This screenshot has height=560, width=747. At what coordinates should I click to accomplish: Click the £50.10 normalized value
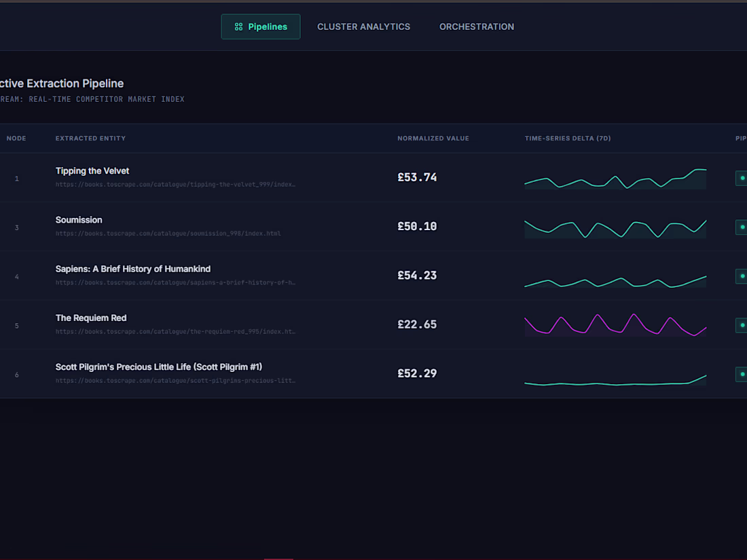coord(418,227)
